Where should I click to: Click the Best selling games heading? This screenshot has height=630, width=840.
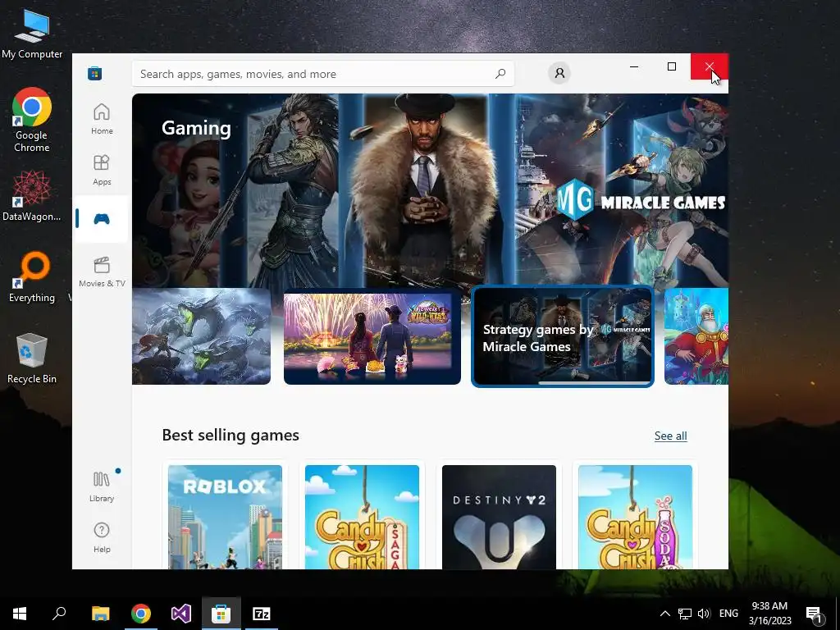coord(231,435)
